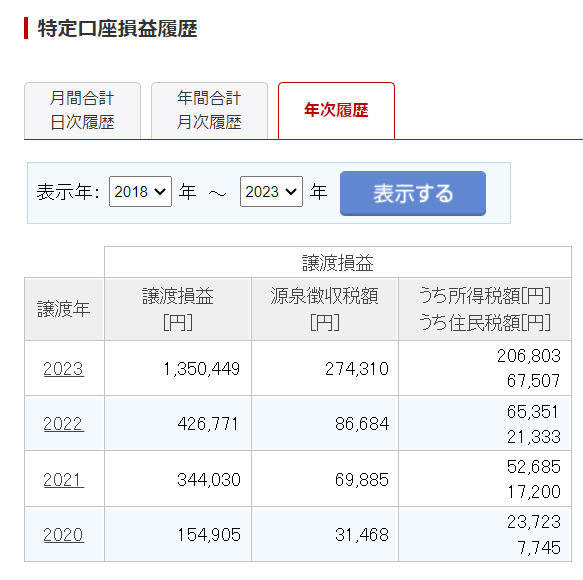The width and height of the screenshot is (583, 580).
Task: Click the 1,350,449 profit value
Action: 202,369
